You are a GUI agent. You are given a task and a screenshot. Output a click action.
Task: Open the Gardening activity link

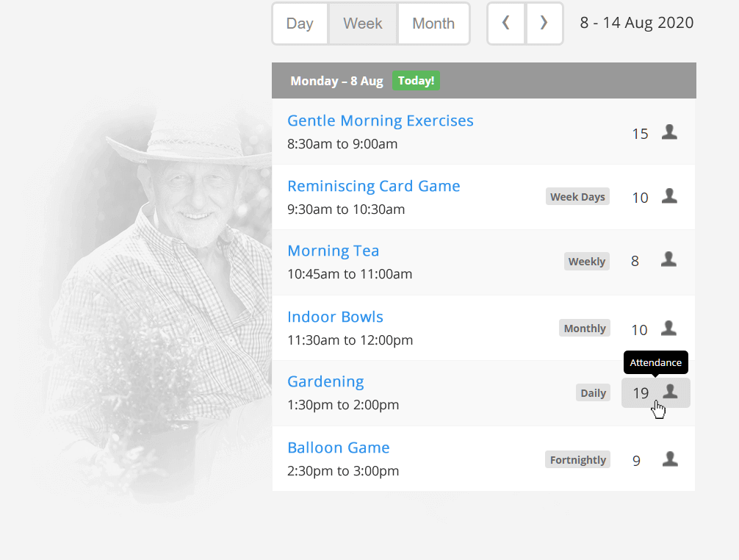[325, 381]
